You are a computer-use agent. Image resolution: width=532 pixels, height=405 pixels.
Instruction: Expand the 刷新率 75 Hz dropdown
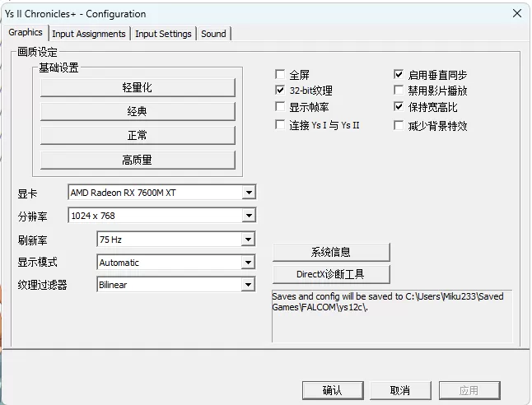[248, 240]
